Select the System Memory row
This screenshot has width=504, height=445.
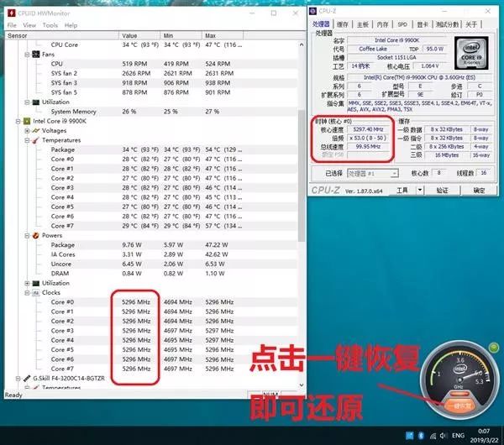click(x=151, y=112)
